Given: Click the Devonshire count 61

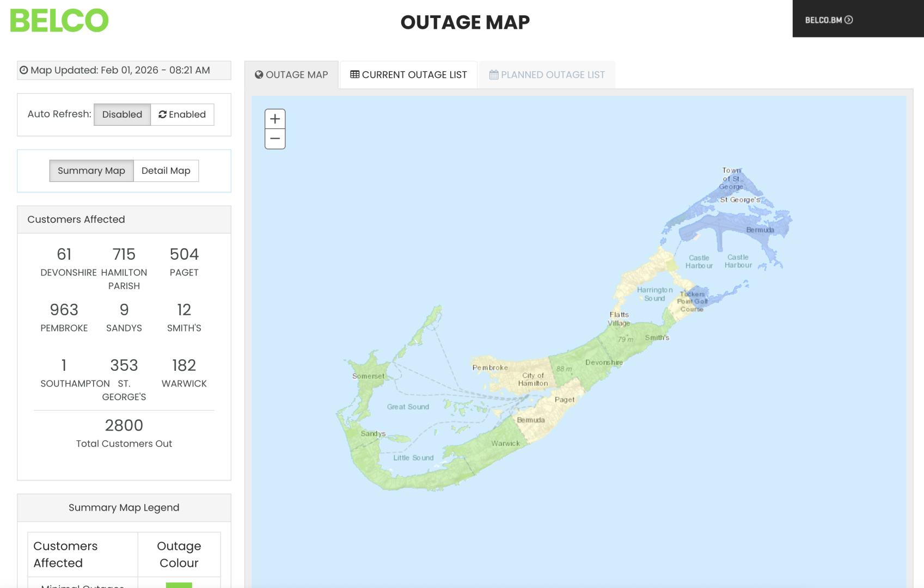Looking at the screenshot, I should click(64, 254).
